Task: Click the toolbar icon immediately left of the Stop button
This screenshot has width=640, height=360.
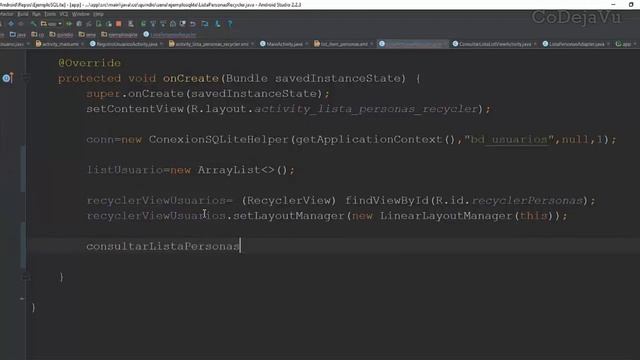Action: [109, 24]
